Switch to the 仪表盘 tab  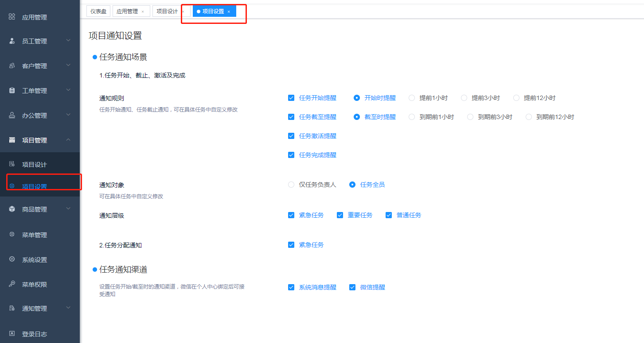(98, 12)
